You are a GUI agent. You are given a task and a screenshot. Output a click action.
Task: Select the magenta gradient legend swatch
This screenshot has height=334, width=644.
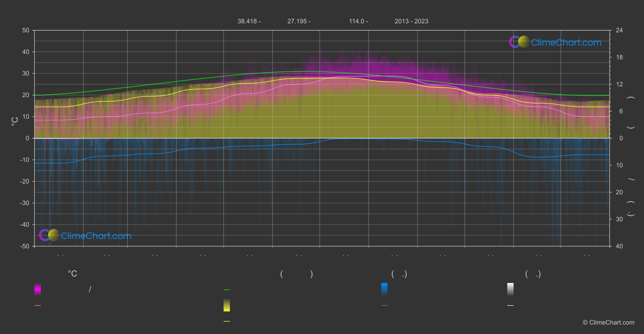coord(38,289)
